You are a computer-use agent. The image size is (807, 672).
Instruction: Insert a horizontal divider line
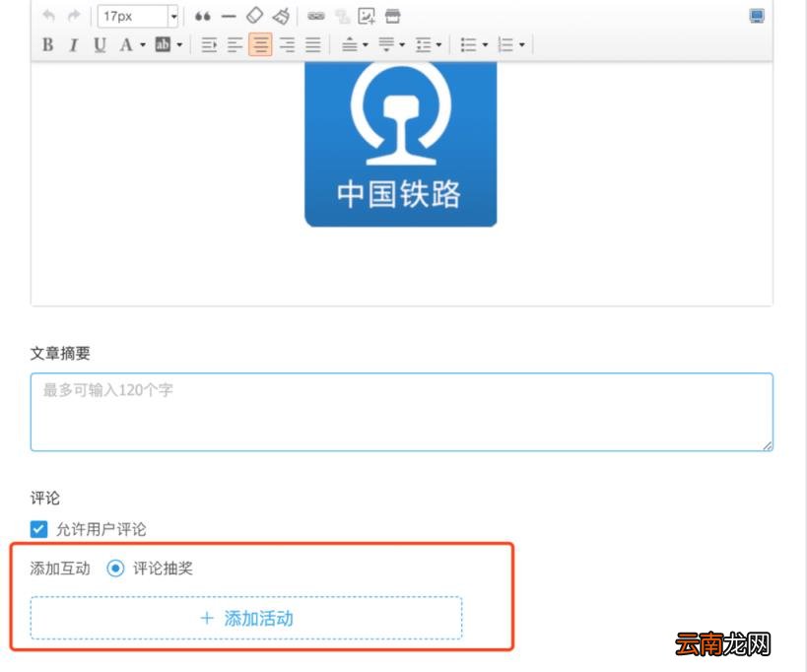pos(229,17)
